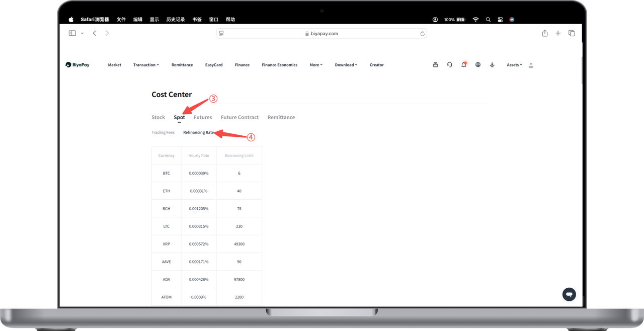Reload page with Safari refresh icon
This screenshot has width=644, height=331.
[x=422, y=34]
